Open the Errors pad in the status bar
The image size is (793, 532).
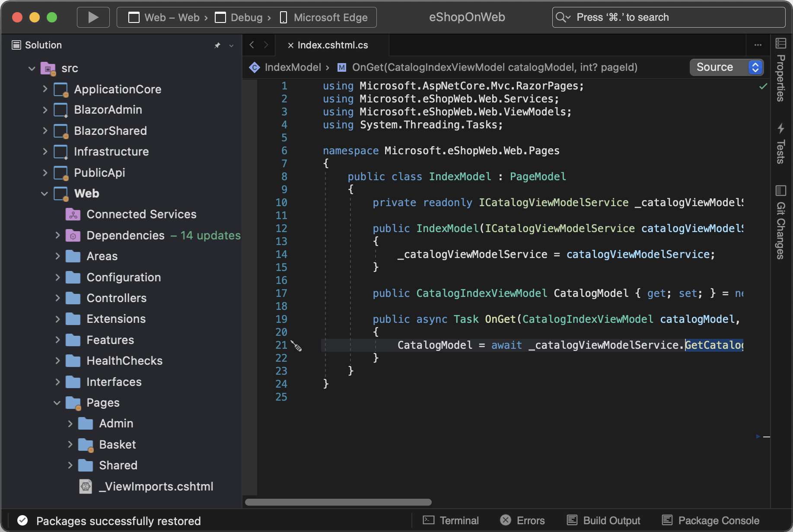[522, 520]
